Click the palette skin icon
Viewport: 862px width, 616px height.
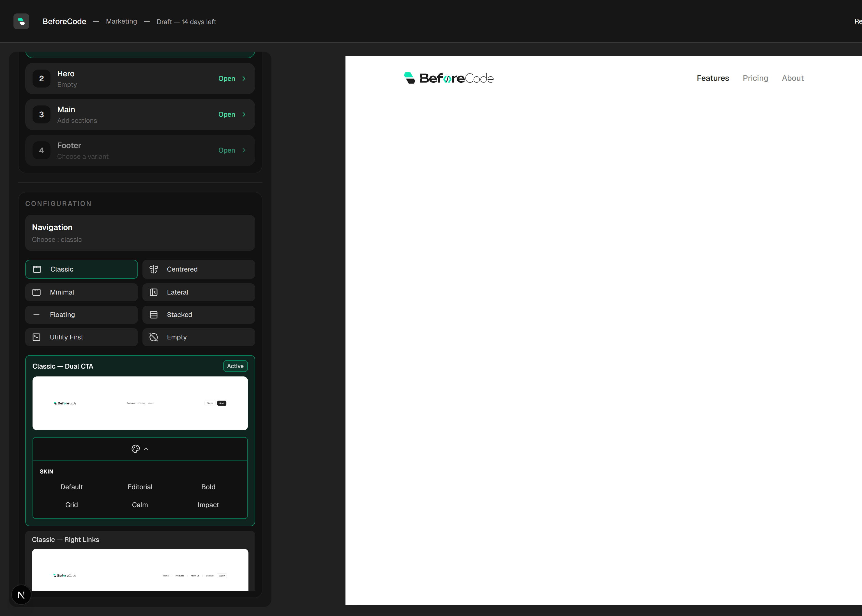pyautogui.click(x=136, y=449)
